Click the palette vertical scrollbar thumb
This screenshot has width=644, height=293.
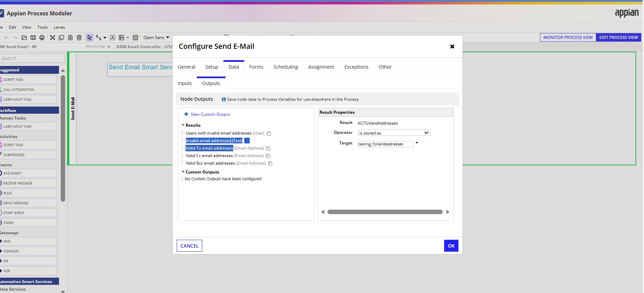(x=63, y=138)
